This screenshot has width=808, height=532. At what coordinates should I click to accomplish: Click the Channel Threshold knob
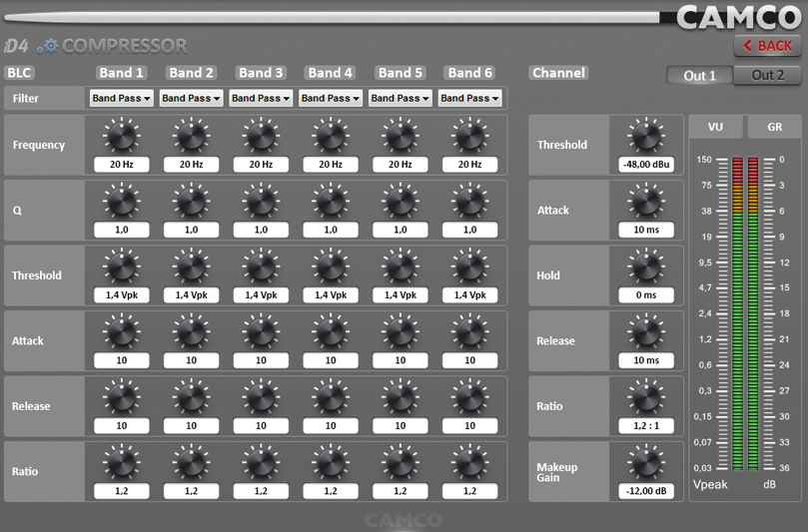click(x=646, y=136)
